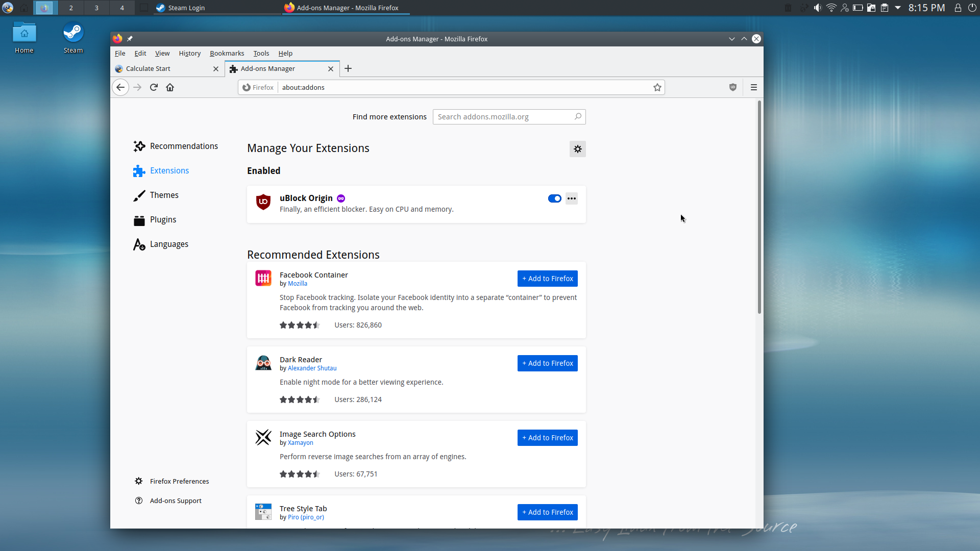
Task: Select Languages in the sidebar
Action: click(x=161, y=244)
